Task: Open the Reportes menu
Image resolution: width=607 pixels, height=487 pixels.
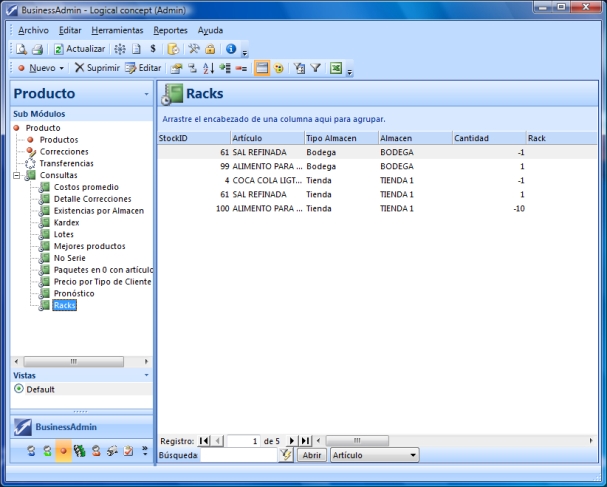Action: coord(170,30)
